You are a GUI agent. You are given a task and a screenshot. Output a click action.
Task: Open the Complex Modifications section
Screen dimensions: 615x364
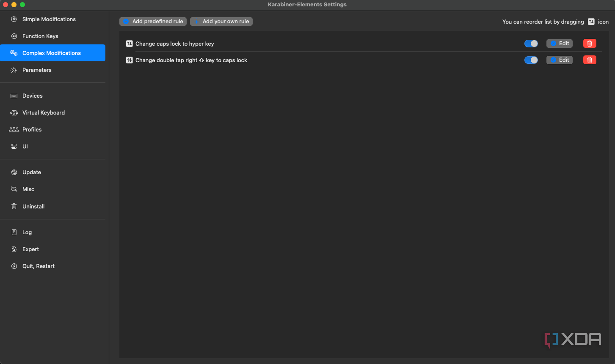(x=52, y=53)
